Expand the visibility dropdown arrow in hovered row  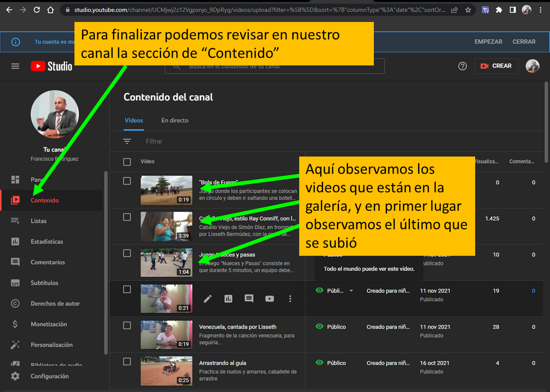point(351,291)
